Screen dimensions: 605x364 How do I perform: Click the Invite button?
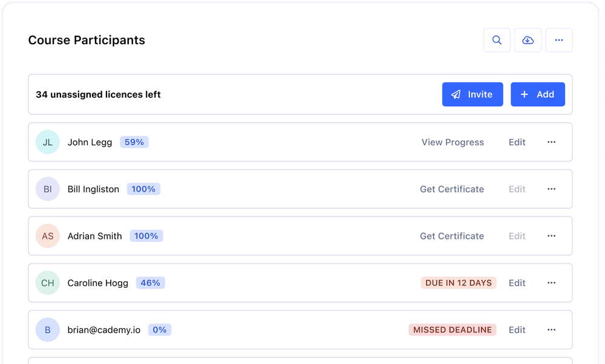click(x=473, y=94)
